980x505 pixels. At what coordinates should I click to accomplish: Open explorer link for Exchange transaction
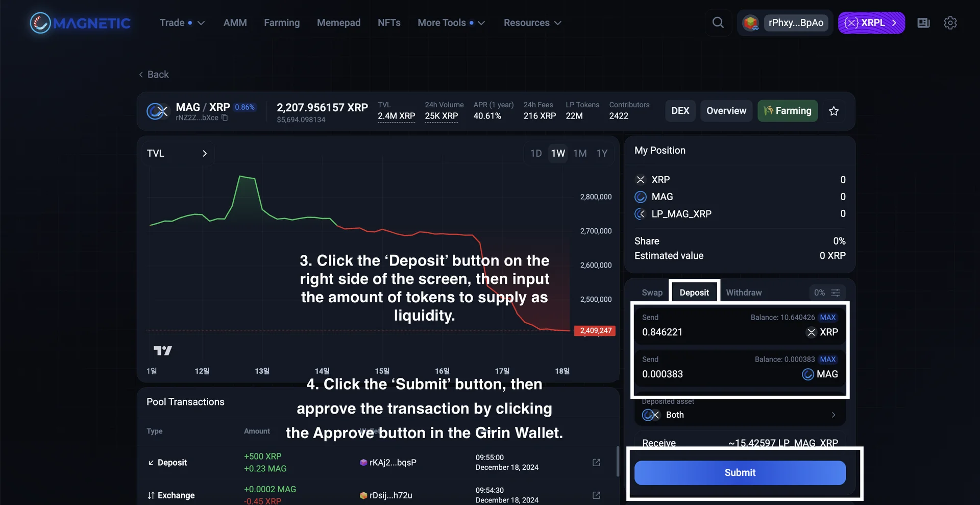pyautogui.click(x=596, y=495)
